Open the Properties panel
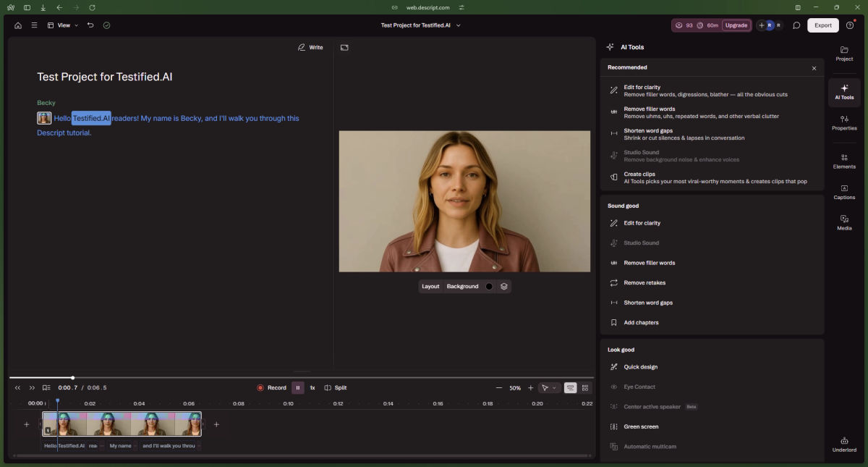 pos(843,123)
